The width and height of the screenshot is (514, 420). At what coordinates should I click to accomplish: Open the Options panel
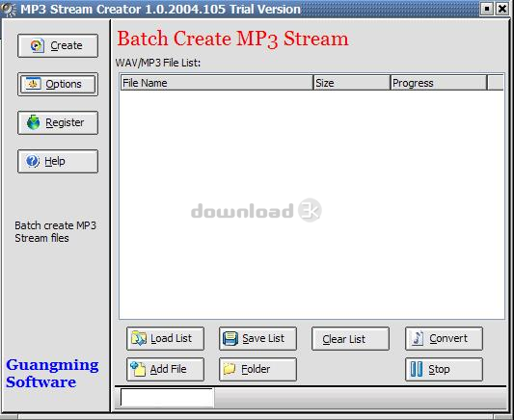[58, 84]
